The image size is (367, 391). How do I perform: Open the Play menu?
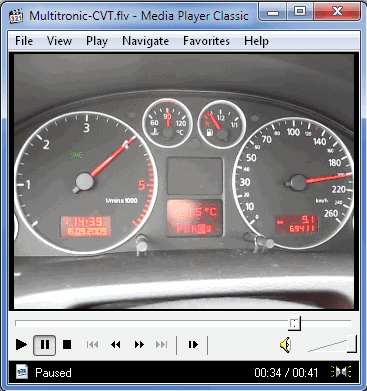(97, 41)
